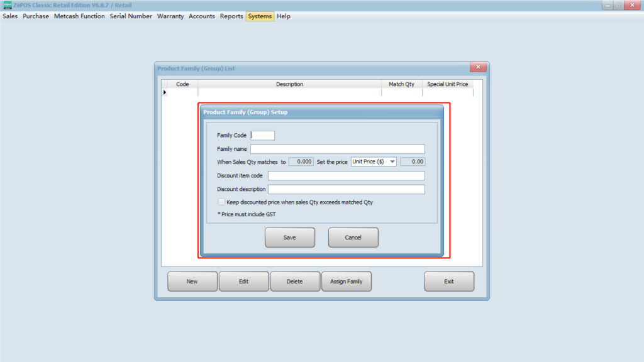Open the Serial Number menu
This screenshot has height=362, width=644.
coord(131,16)
